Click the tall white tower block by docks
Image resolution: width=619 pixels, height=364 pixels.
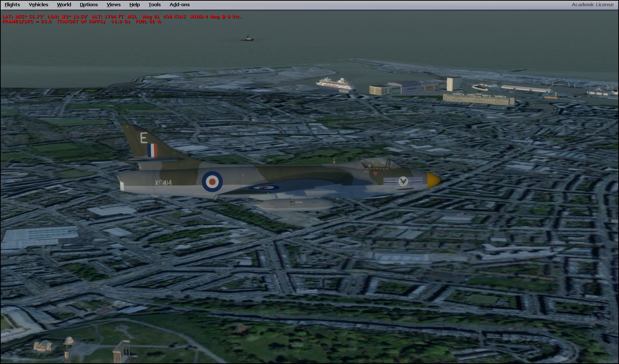[454, 84]
